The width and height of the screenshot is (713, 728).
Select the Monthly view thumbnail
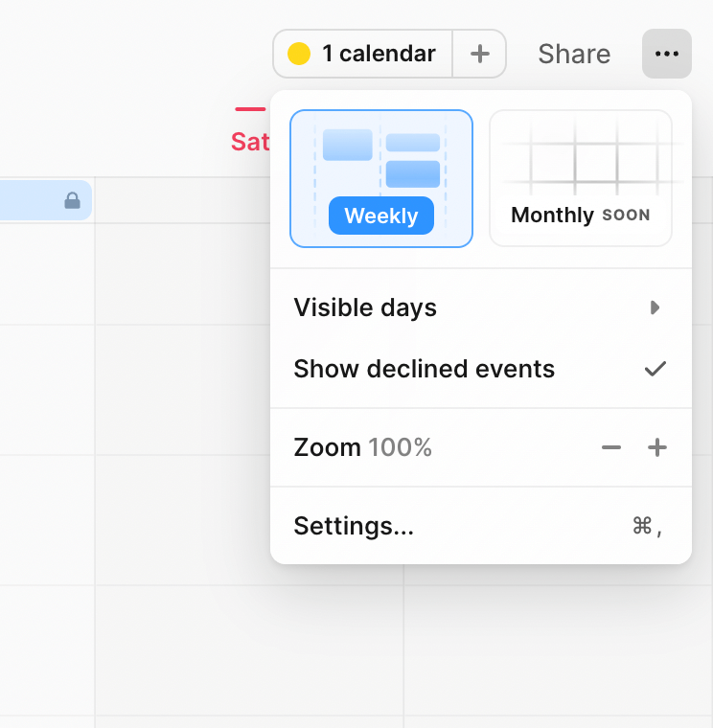click(x=581, y=178)
